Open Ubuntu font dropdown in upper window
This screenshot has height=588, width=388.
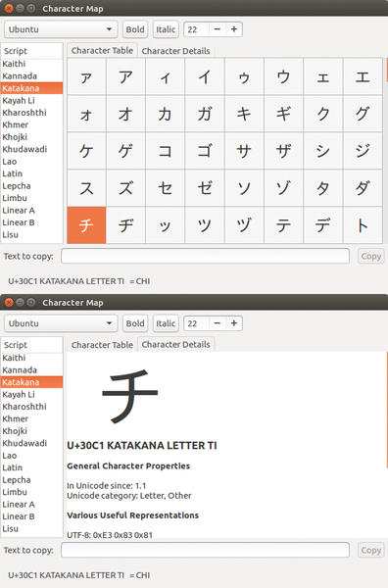pos(61,29)
